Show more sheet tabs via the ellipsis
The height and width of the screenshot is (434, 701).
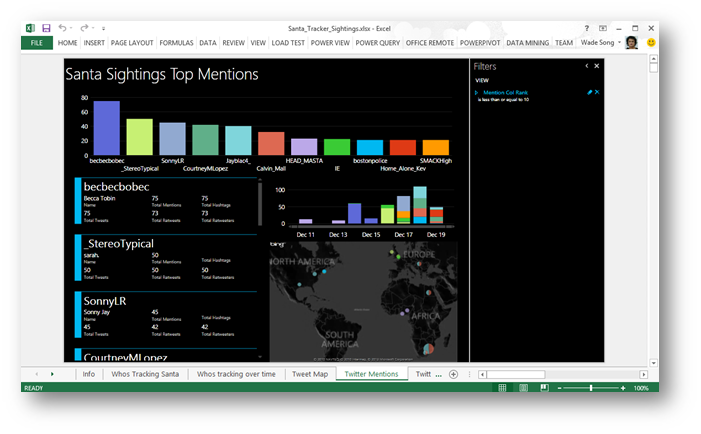tap(439, 375)
